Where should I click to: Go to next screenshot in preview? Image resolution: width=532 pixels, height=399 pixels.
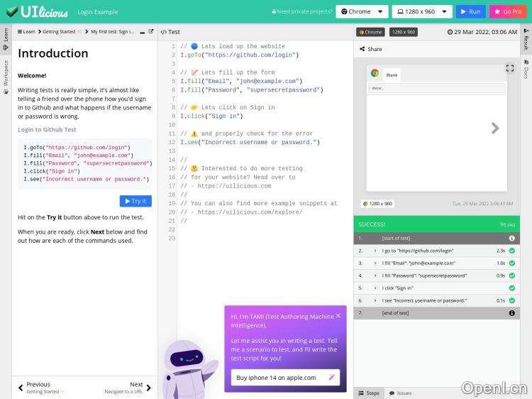(x=495, y=128)
